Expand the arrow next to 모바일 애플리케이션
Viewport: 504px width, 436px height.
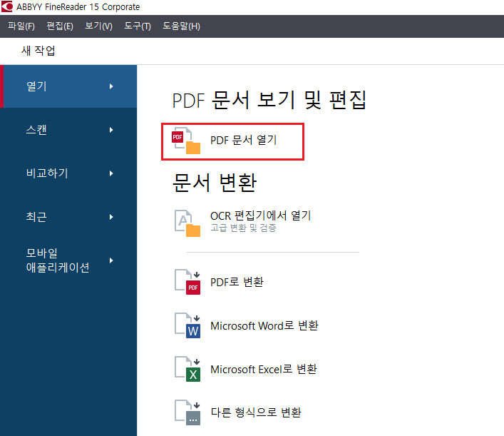coord(111,260)
